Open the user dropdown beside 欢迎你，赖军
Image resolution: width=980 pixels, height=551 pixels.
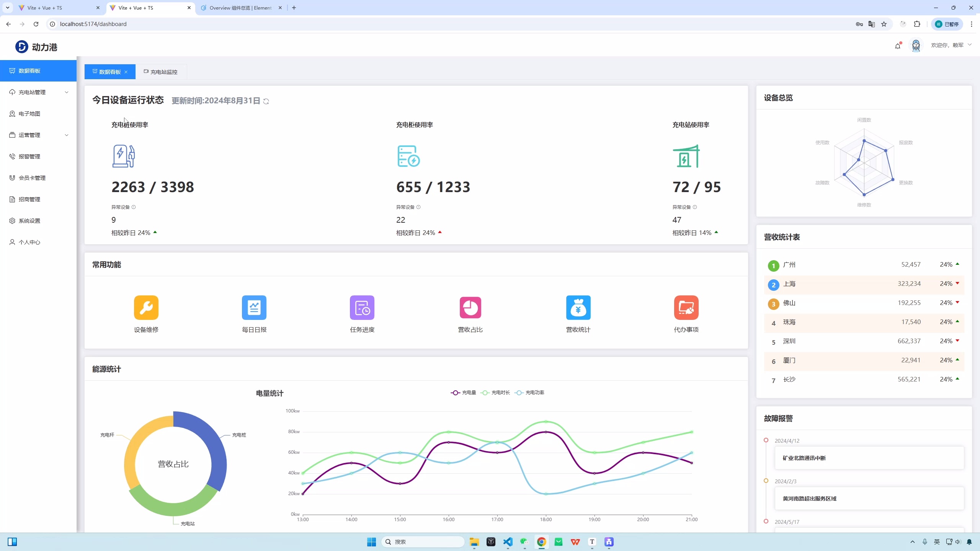[970, 45]
